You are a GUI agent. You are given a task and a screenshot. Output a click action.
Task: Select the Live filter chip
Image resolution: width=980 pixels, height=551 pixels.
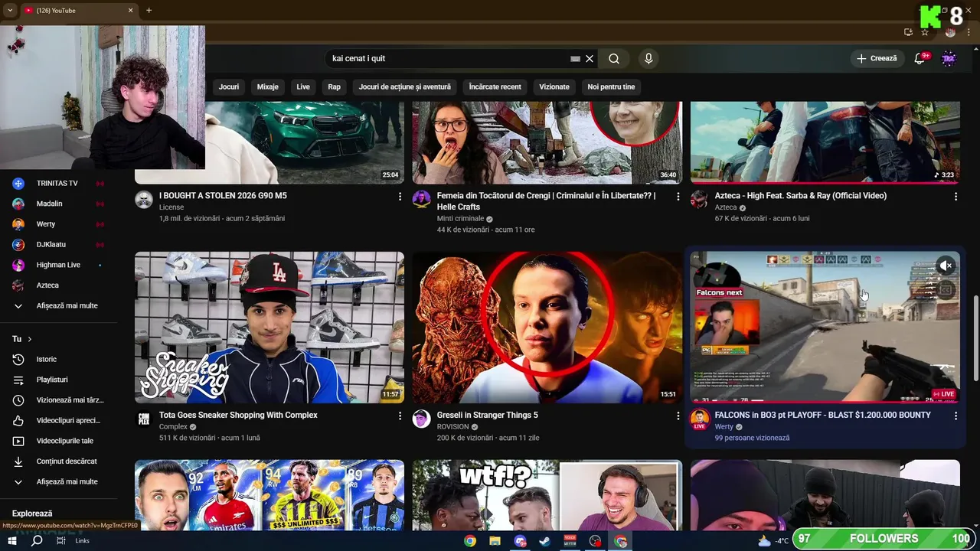pyautogui.click(x=303, y=86)
